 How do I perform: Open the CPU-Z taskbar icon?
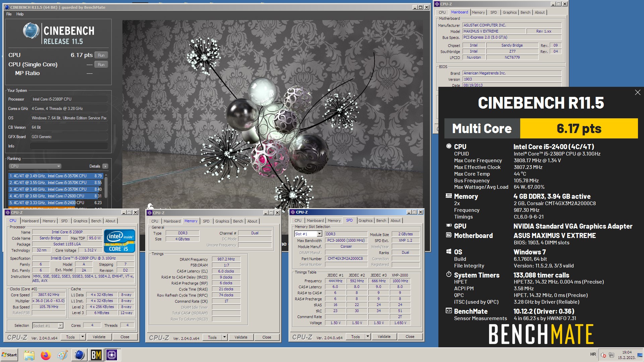tap(112, 355)
